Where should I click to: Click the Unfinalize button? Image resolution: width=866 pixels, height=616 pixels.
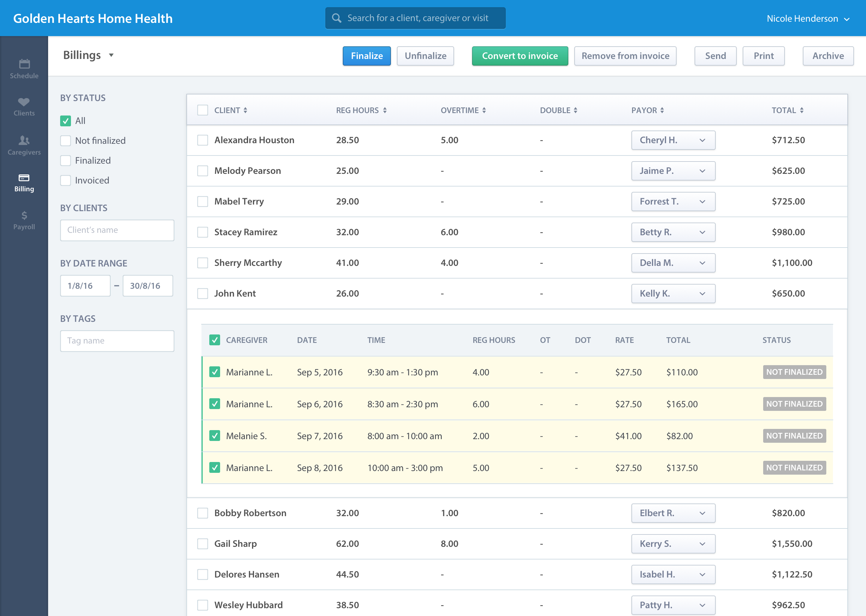(x=425, y=56)
